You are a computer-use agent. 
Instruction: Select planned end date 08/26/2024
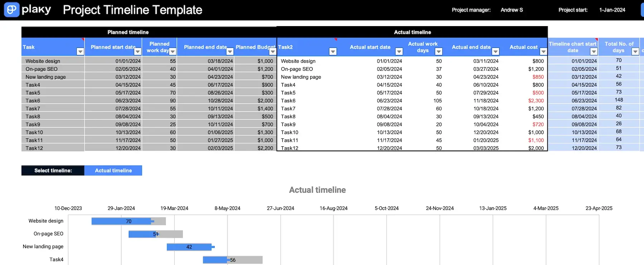click(206, 93)
